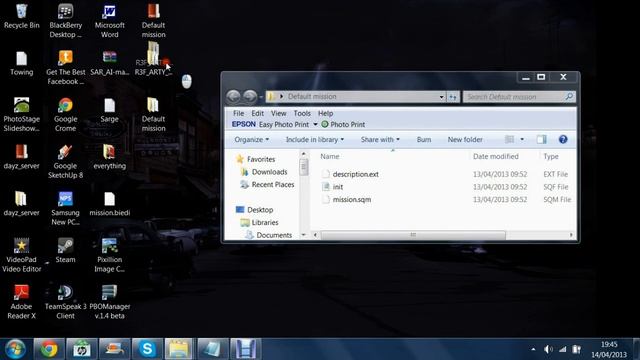Open Explorer help question mark icon
The height and width of the screenshot is (360, 640).
(563, 140)
